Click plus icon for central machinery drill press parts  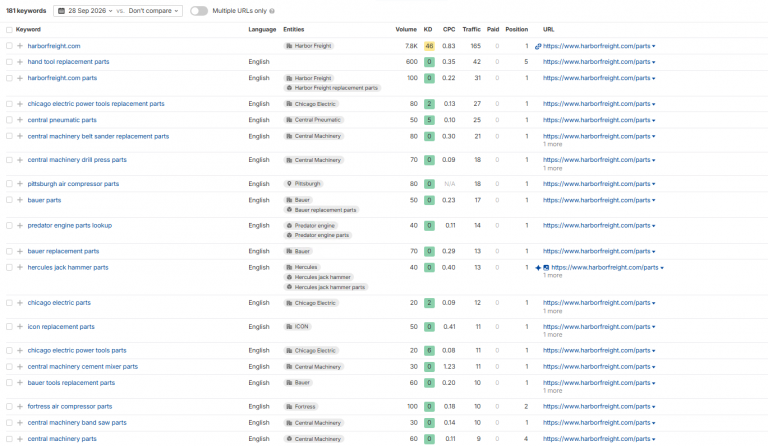[x=20, y=160]
